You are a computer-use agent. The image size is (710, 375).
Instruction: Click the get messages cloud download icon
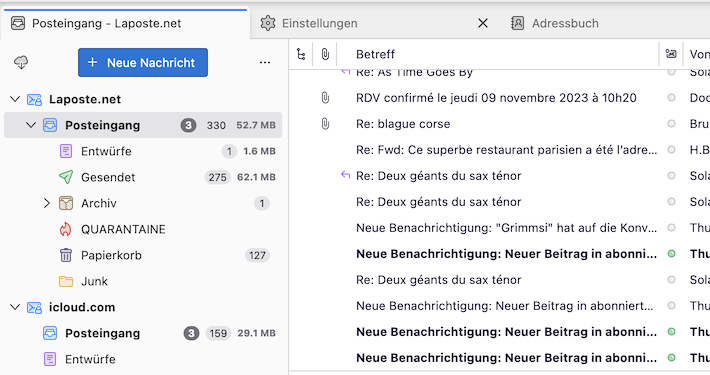coord(21,62)
